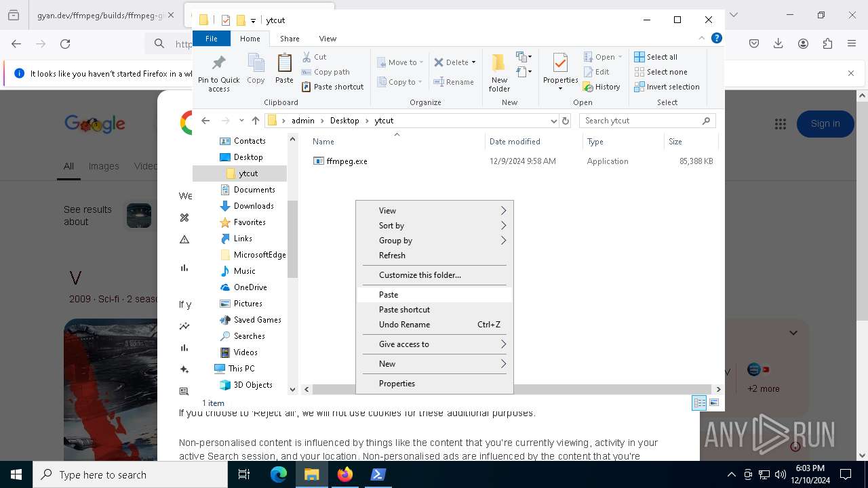
Task: Expand the Delete dropdown arrow
Action: (473, 62)
